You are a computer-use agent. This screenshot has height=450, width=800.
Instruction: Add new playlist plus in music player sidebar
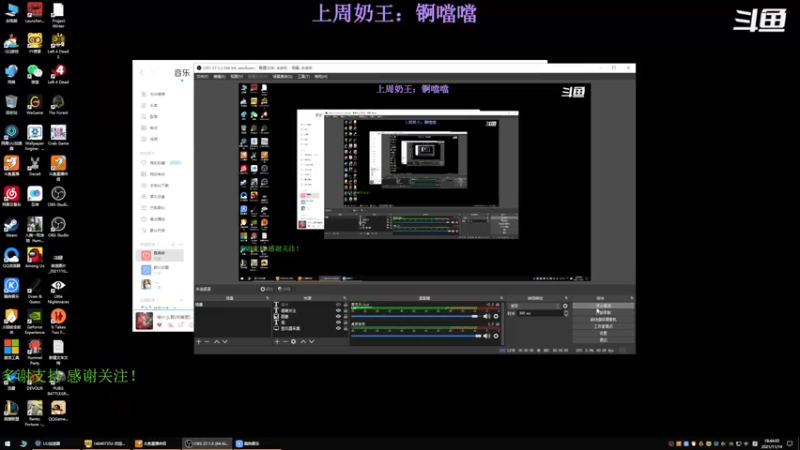pyautogui.click(x=173, y=244)
